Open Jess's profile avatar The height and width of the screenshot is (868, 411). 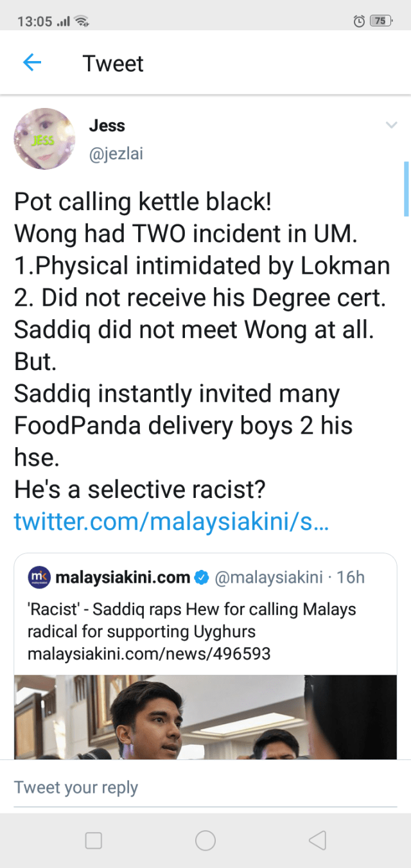pyautogui.click(x=44, y=139)
